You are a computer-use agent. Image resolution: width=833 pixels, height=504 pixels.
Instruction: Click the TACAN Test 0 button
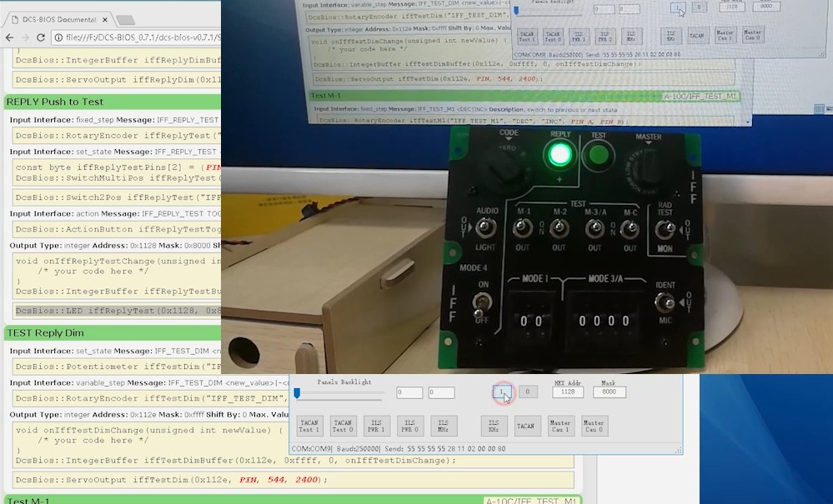(x=344, y=426)
